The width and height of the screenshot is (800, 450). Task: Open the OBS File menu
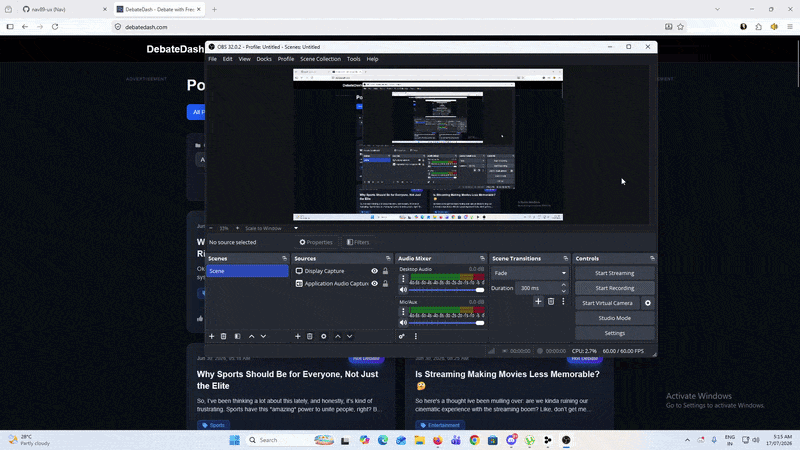pyautogui.click(x=212, y=59)
